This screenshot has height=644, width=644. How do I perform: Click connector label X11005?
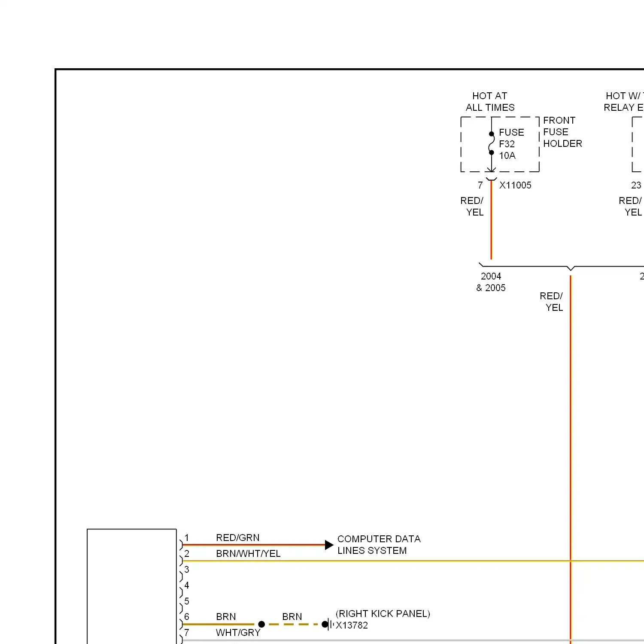tap(515, 185)
